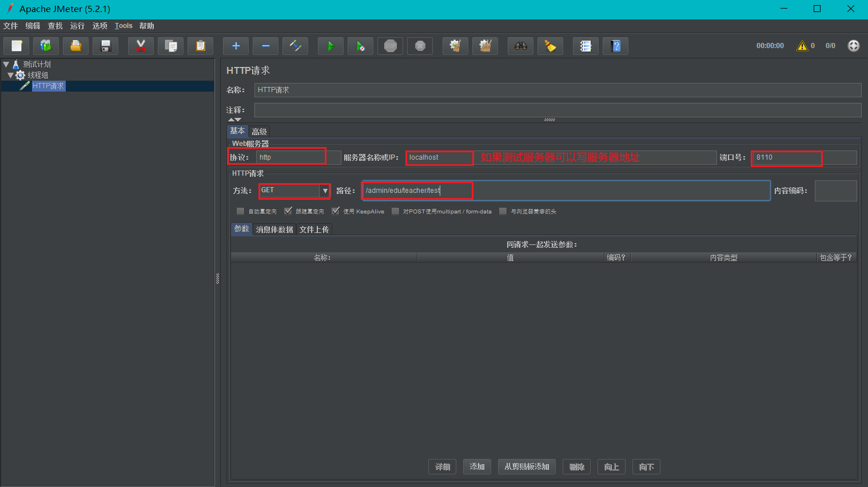Image resolution: width=868 pixels, height=487 pixels.
Task: Open the 选项 menu
Action: coord(99,26)
